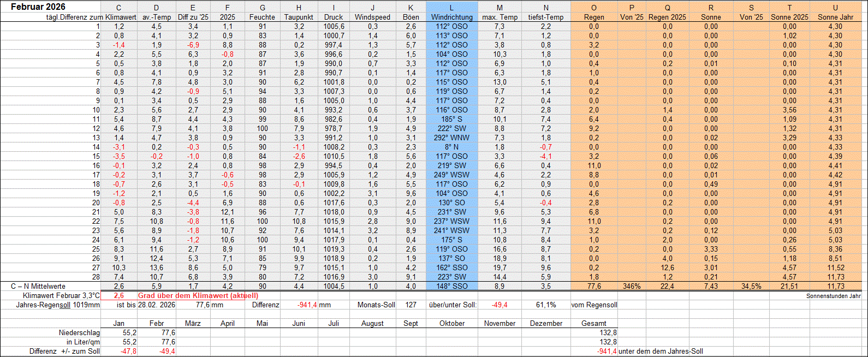The height and width of the screenshot is (357, 868).
Task: Click the column U header letter
Action: tap(835, 8)
